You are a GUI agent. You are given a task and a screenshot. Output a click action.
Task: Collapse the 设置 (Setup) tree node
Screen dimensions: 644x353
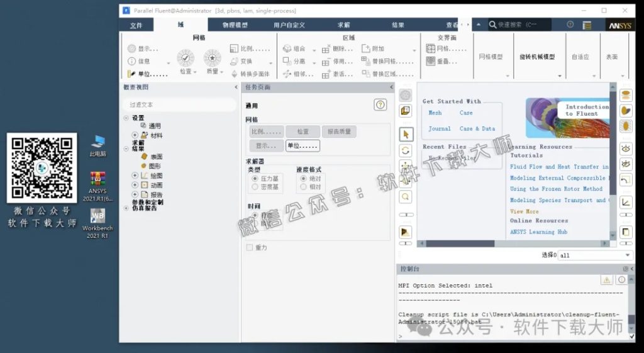point(126,118)
